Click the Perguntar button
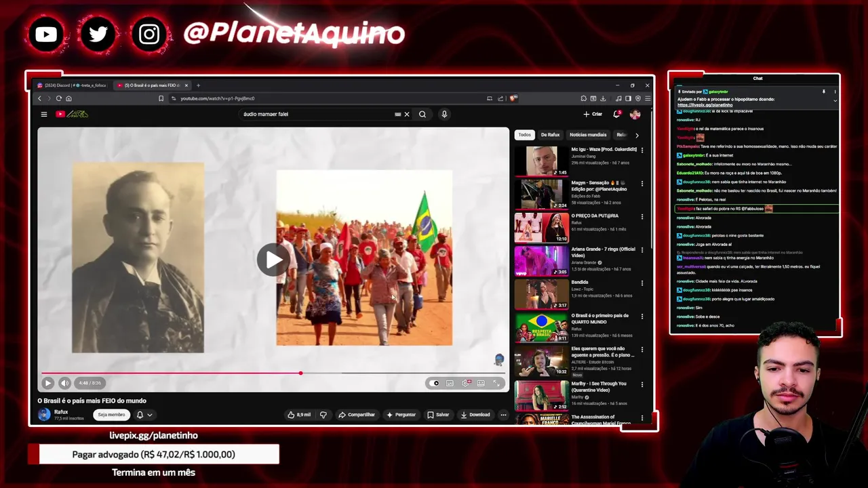 (401, 415)
